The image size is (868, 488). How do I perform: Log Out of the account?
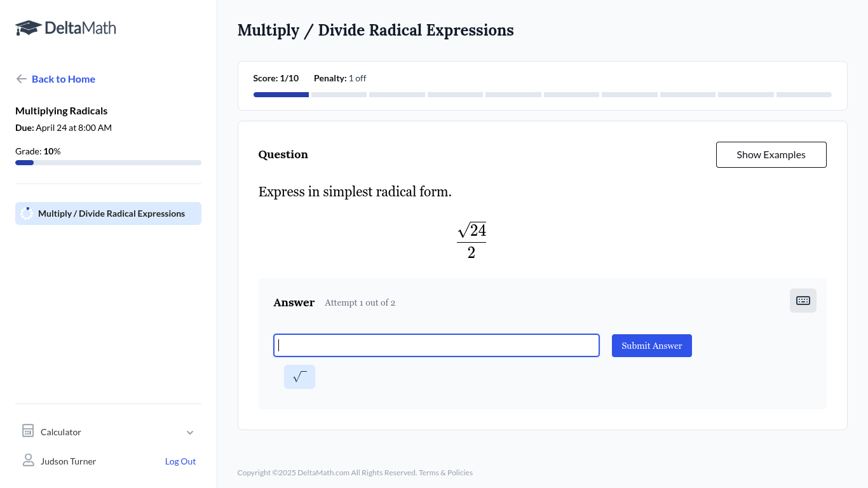click(x=180, y=461)
